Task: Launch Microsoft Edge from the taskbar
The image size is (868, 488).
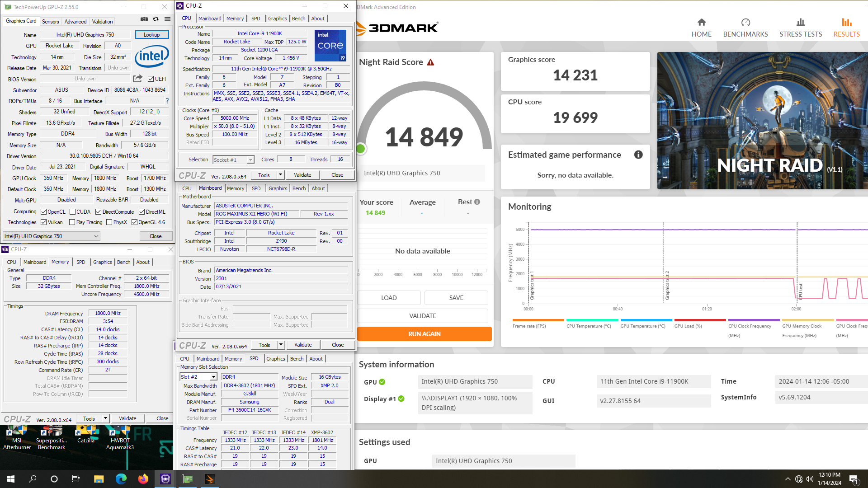Action: tap(121, 479)
